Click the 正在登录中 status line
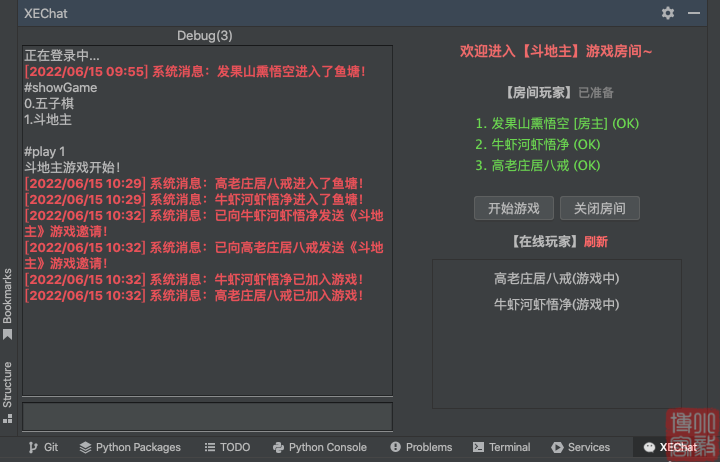Screen dimensions: 720x462 (62, 56)
